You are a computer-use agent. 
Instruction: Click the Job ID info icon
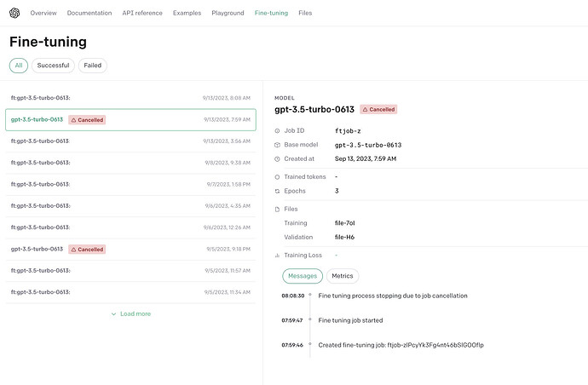(x=277, y=131)
